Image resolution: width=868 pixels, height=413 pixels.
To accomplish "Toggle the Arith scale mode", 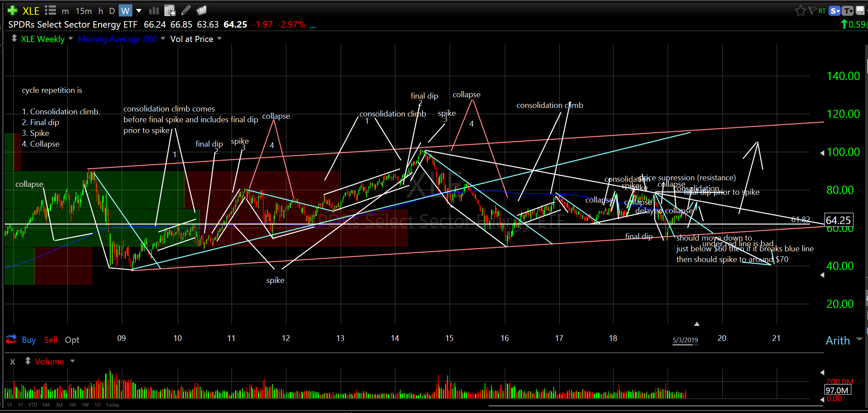I will 838,340.
